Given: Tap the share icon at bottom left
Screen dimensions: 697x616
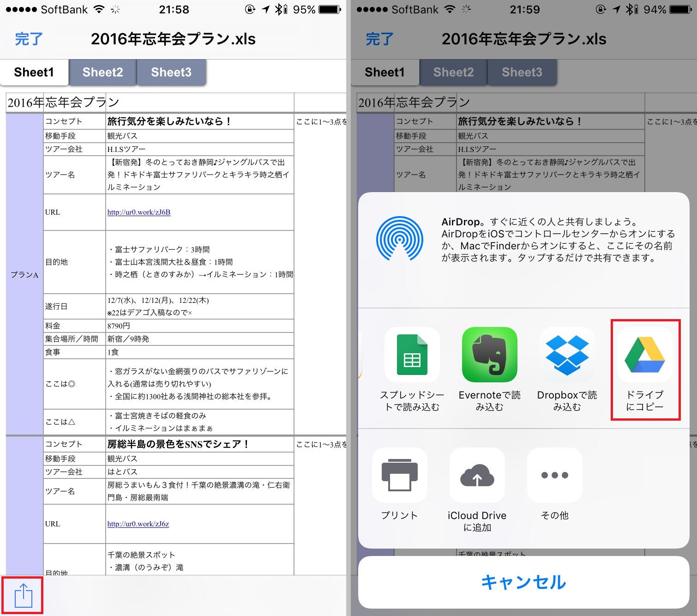Looking at the screenshot, I should [23, 596].
